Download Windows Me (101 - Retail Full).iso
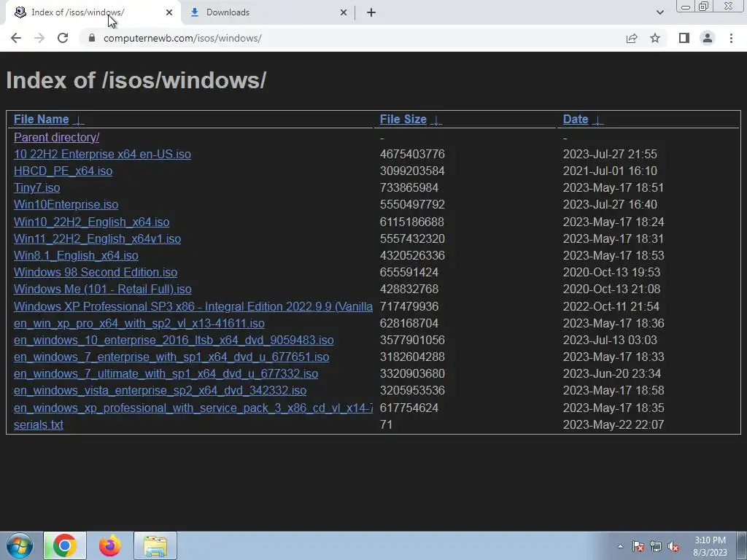 coord(102,289)
